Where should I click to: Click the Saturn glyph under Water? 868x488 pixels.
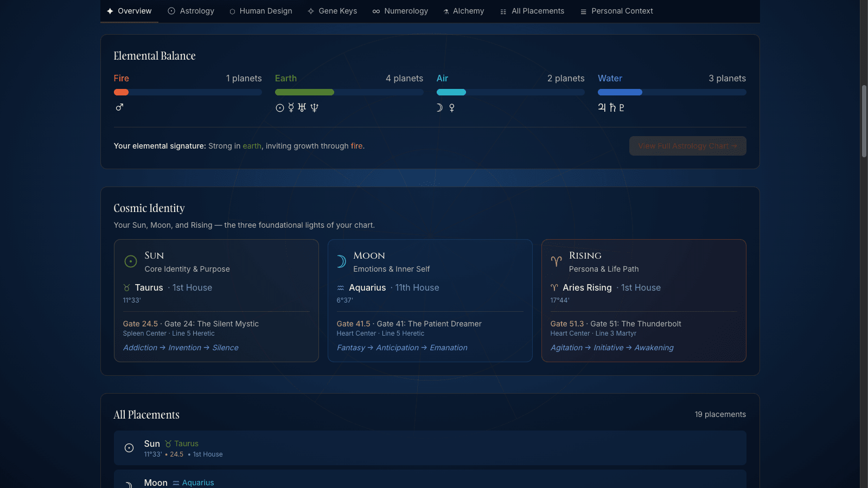point(612,107)
